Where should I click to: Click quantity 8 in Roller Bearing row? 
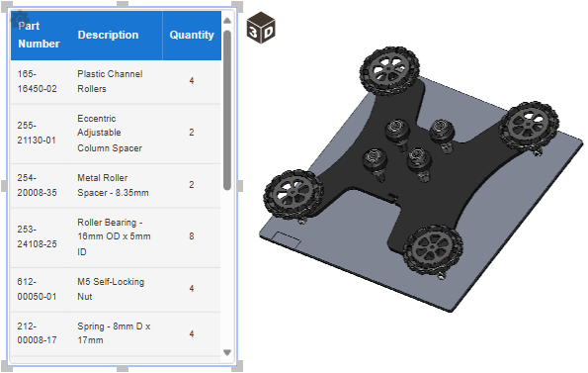(x=192, y=236)
